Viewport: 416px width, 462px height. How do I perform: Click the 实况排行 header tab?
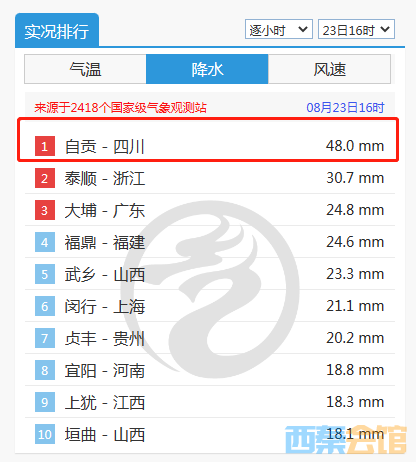tap(57, 31)
